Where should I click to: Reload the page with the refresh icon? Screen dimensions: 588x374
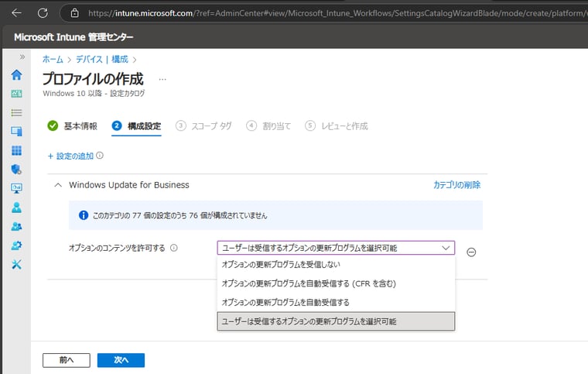(x=43, y=13)
